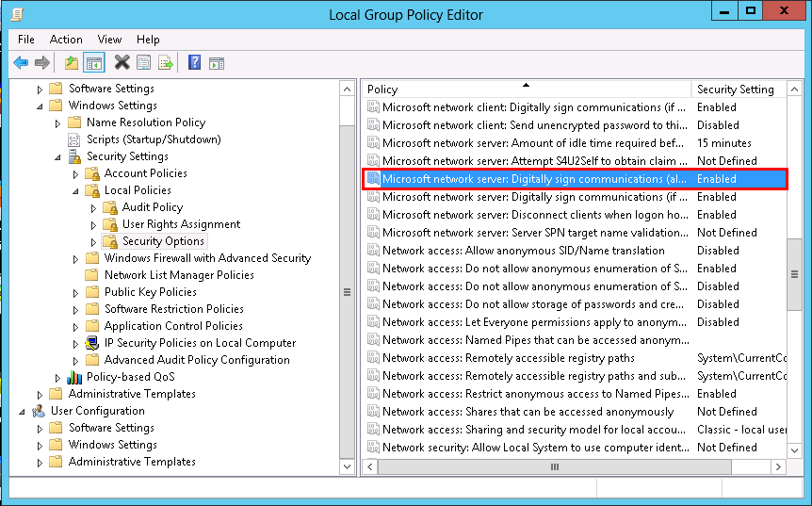Image resolution: width=812 pixels, height=506 pixels.
Task: Toggle the Show/Hide Console Tree icon
Action: [x=93, y=63]
